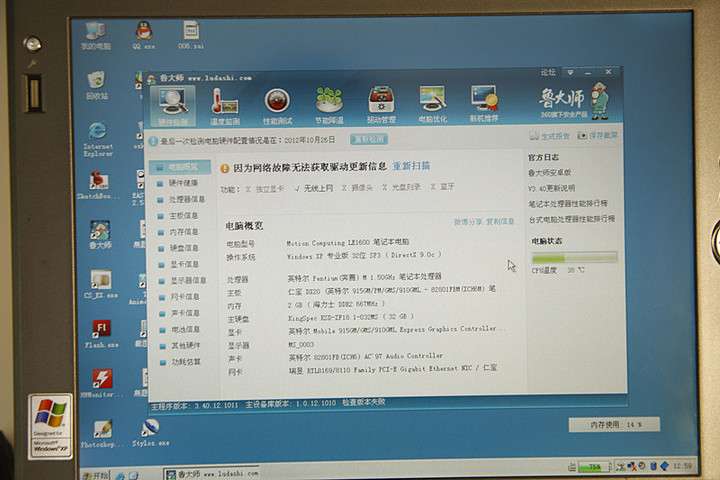The height and width of the screenshot is (480, 720).
Task: Select the 006.sai file on desktop
Action: [191, 35]
